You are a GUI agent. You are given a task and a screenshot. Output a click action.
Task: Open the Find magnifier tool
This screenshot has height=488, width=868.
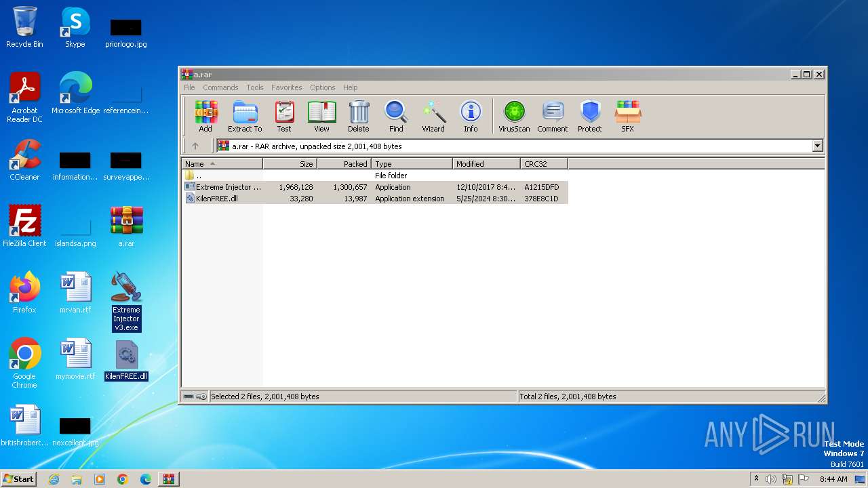pos(396,117)
